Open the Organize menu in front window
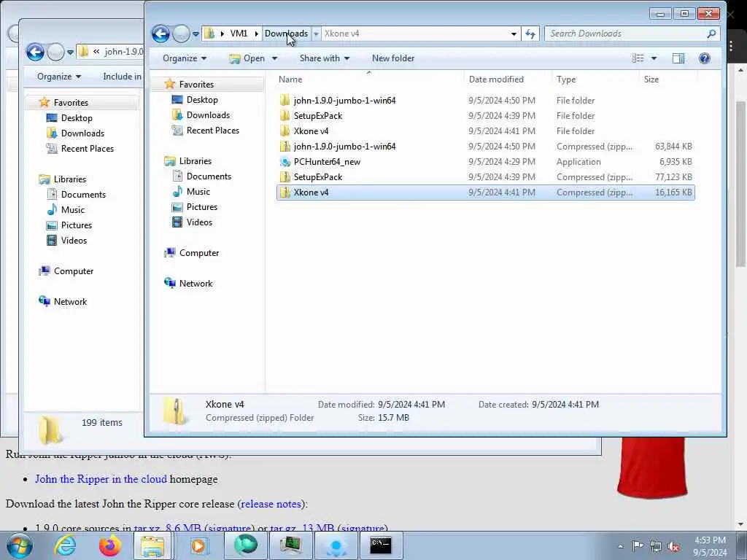 [x=185, y=58]
